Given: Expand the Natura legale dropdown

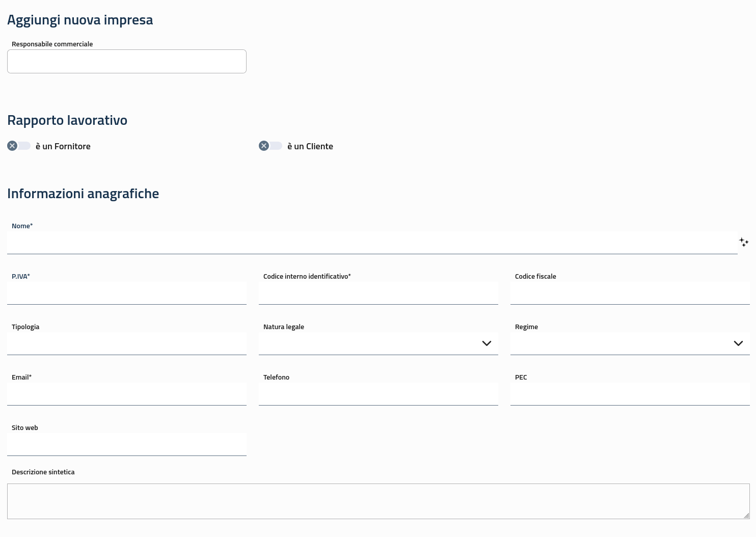Looking at the screenshot, I should 487,343.
